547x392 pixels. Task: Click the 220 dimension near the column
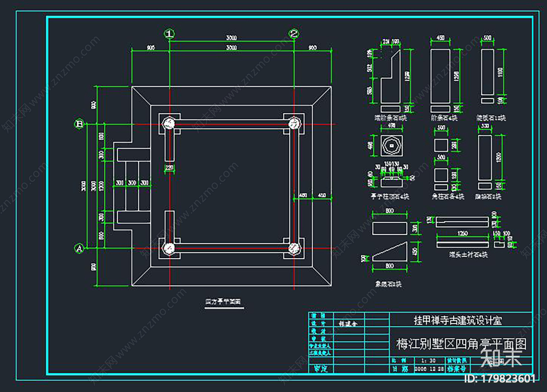click(x=169, y=168)
